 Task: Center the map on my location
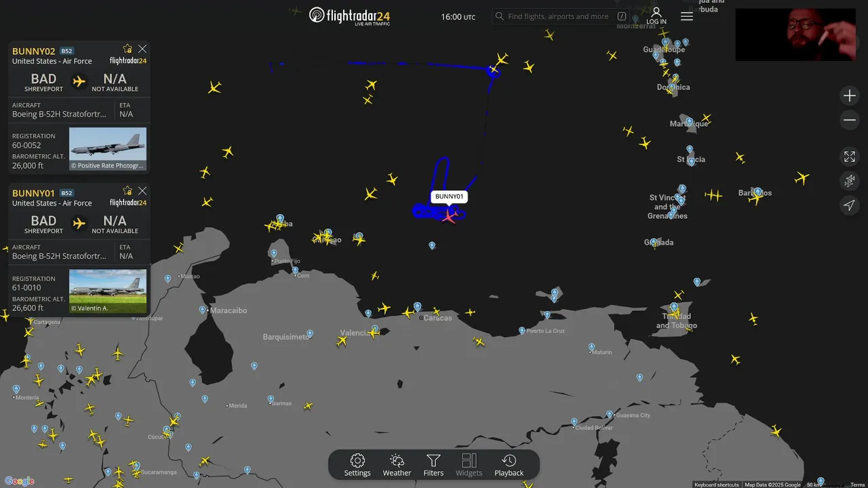(x=850, y=205)
